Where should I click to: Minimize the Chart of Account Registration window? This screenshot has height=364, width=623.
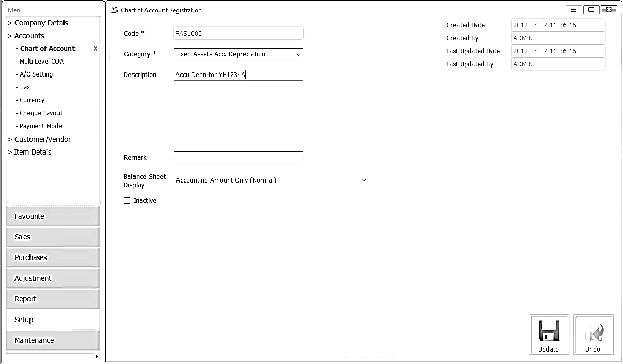[x=573, y=10]
